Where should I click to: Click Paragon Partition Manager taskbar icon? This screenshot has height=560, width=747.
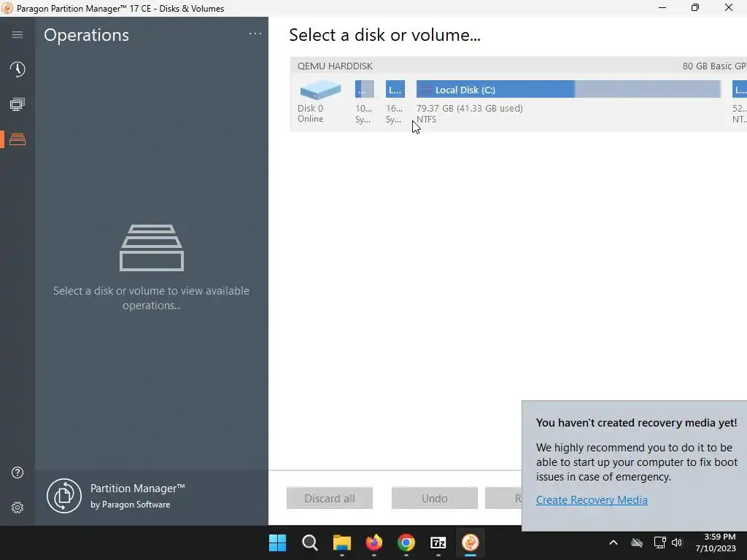471,542
